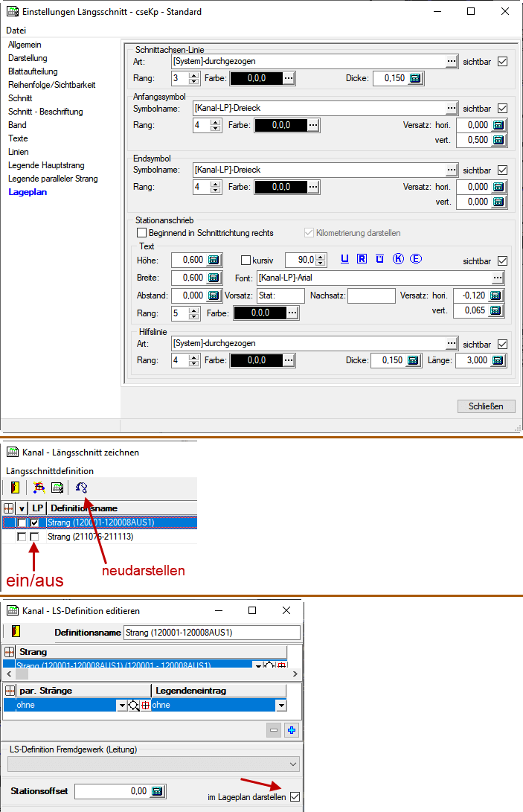Open calculator beside Hilfslinie Länge value

498,360
